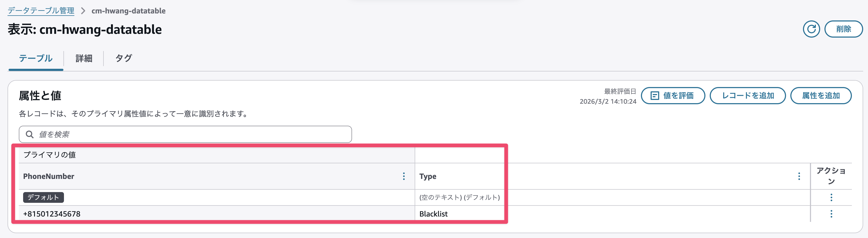
Task: Switch to the タグ tab
Action: (x=124, y=58)
